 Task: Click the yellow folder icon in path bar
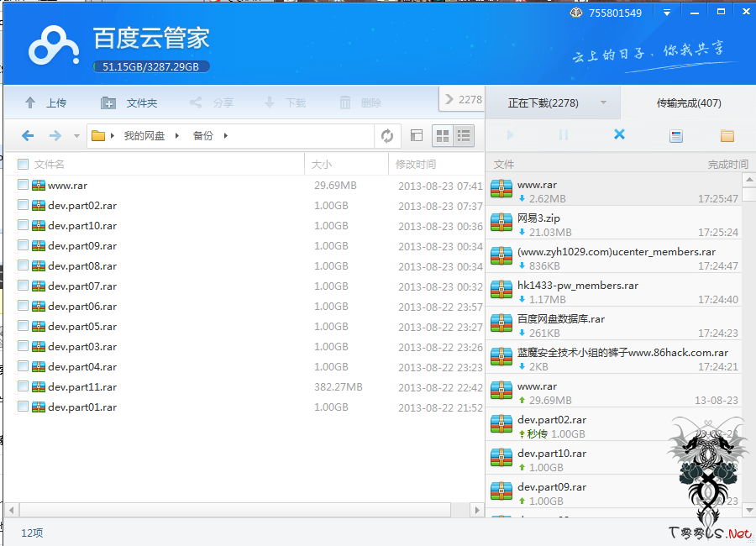click(x=98, y=135)
